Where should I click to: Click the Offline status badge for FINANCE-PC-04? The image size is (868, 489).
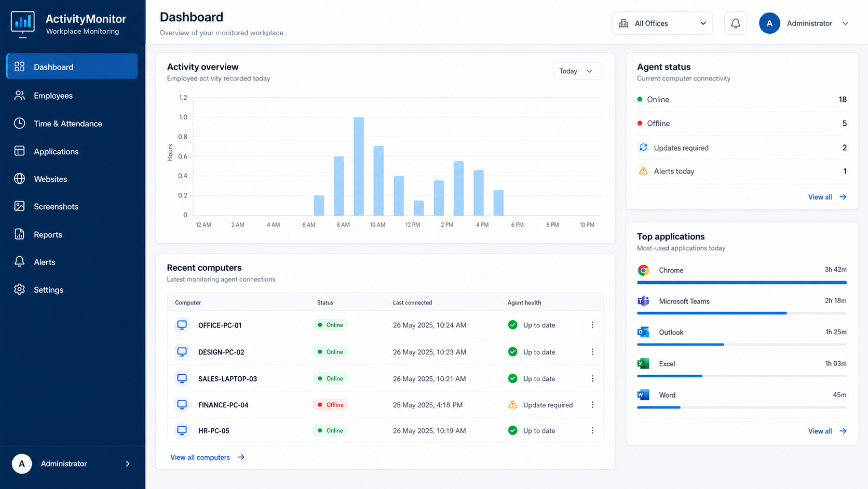[330, 405]
